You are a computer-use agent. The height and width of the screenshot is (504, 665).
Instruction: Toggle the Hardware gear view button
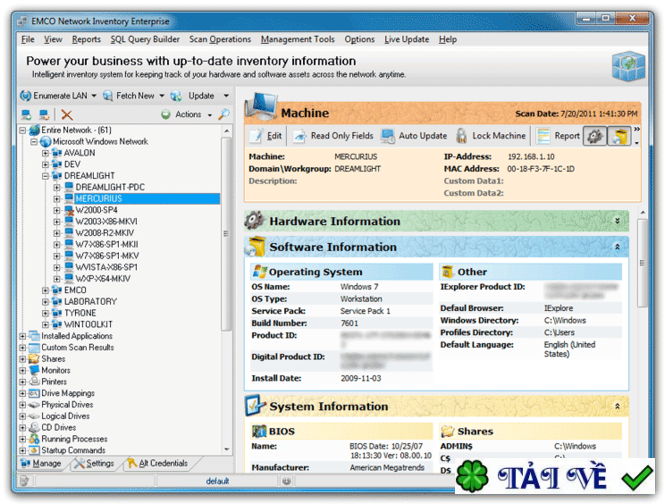point(595,136)
